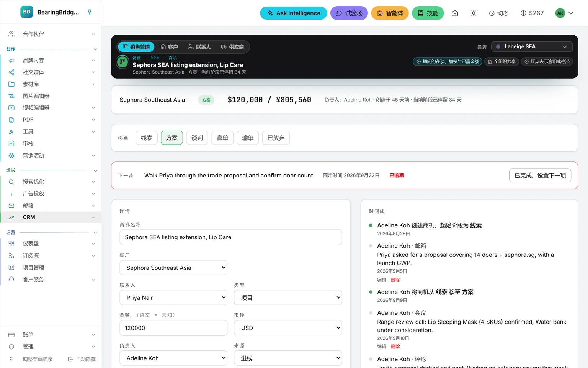This screenshot has width=588, height=368.
Task: Switch to the 销售管道 tab
Action: tap(136, 47)
